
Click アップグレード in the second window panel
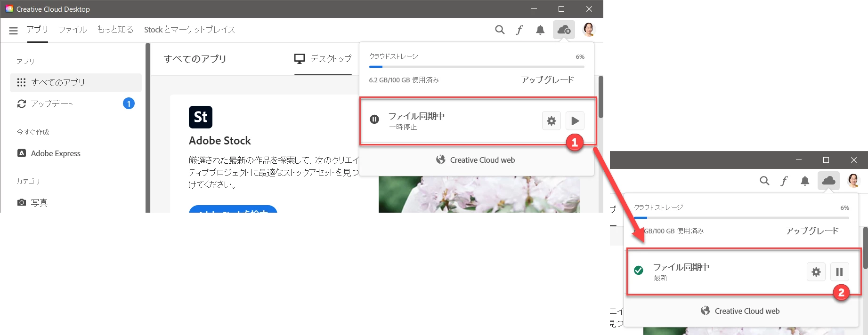click(x=812, y=231)
